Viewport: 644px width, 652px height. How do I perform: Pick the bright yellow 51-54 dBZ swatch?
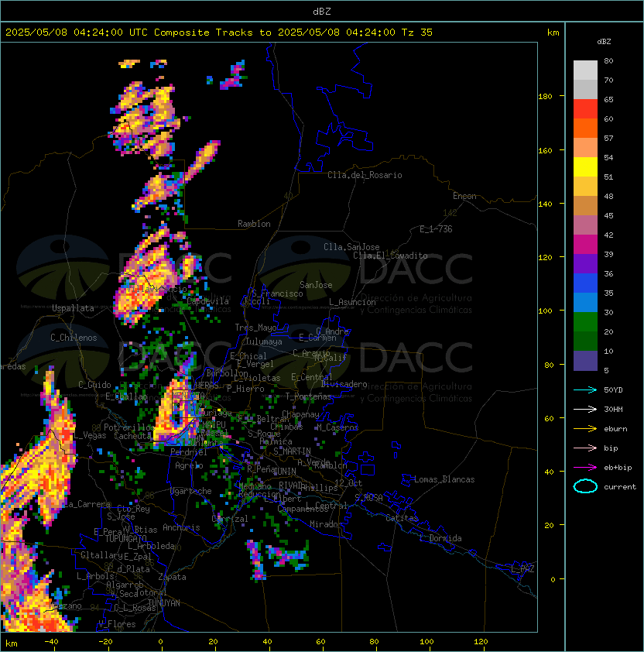(x=585, y=167)
